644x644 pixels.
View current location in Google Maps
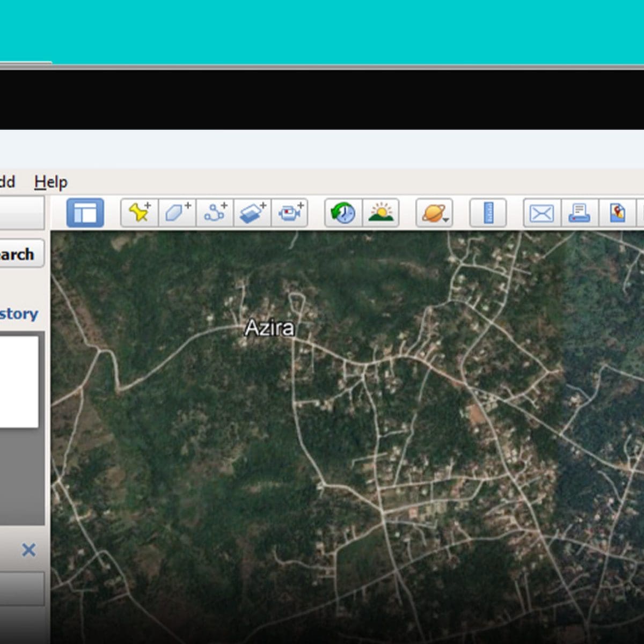point(618,213)
